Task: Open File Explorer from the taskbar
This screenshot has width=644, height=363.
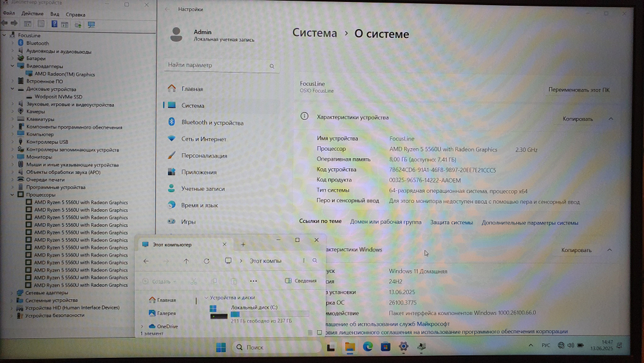Action: click(x=350, y=348)
